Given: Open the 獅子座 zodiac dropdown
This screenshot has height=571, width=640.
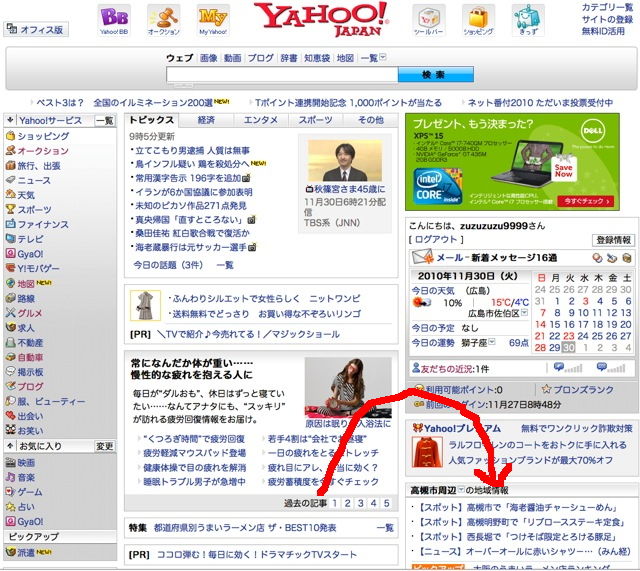Looking at the screenshot, I should tap(492, 342).
